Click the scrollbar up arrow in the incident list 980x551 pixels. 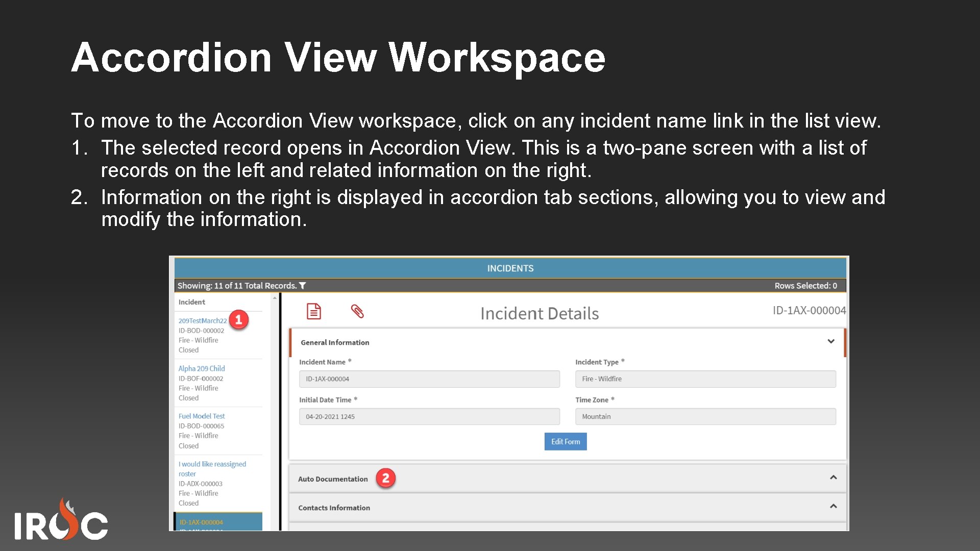pyautogui.click(x=275, y=298)
